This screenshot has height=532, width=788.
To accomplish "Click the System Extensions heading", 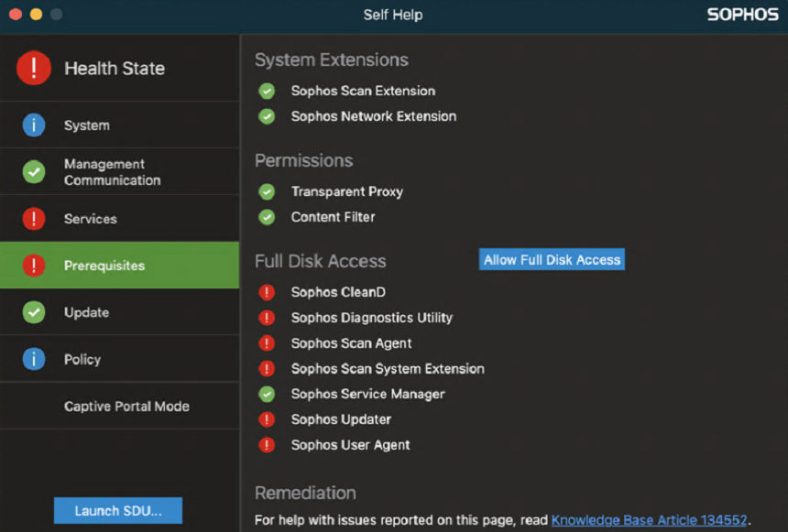I will pos(331,60).
